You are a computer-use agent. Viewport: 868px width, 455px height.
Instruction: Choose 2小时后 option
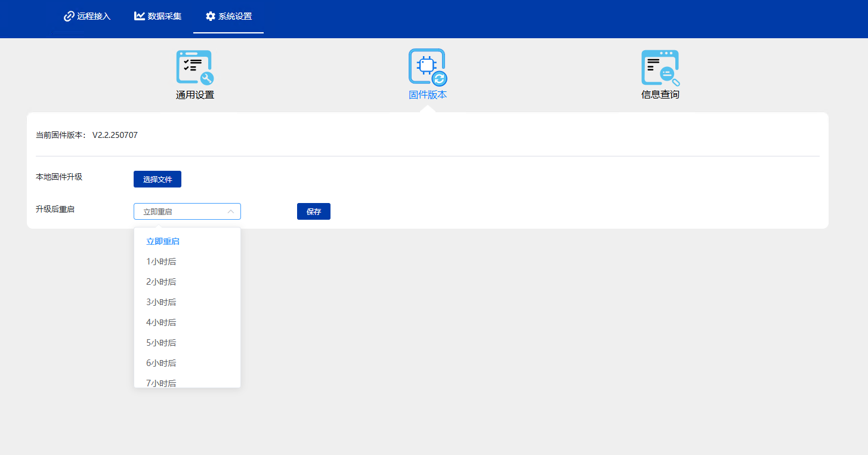[187, 282]
